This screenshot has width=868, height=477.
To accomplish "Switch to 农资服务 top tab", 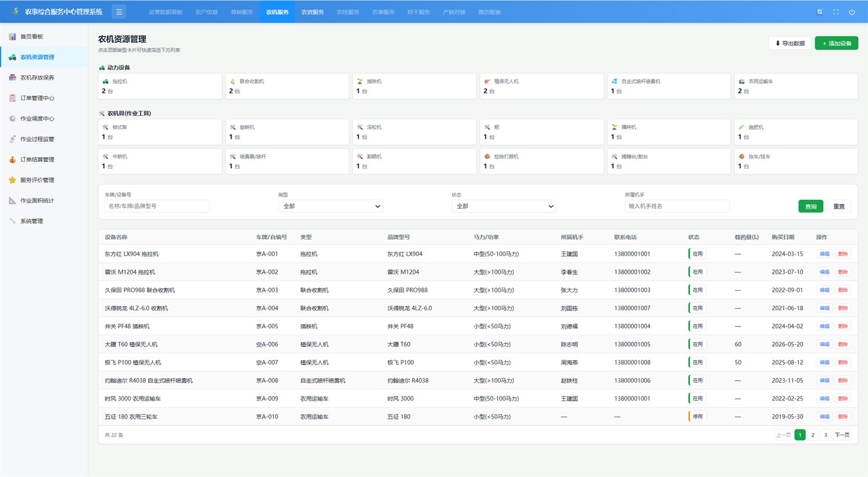I will (312, 12).
